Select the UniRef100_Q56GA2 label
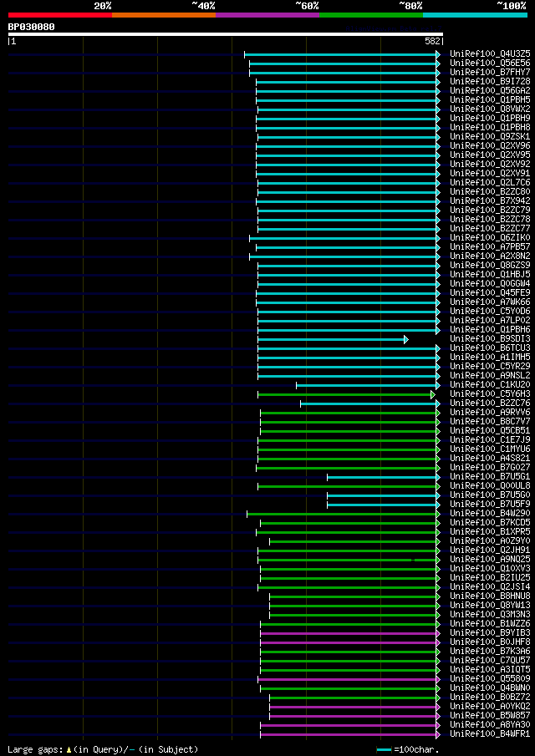Image resolution: width=535 pixels, height=756 pixels. (490, 91)
